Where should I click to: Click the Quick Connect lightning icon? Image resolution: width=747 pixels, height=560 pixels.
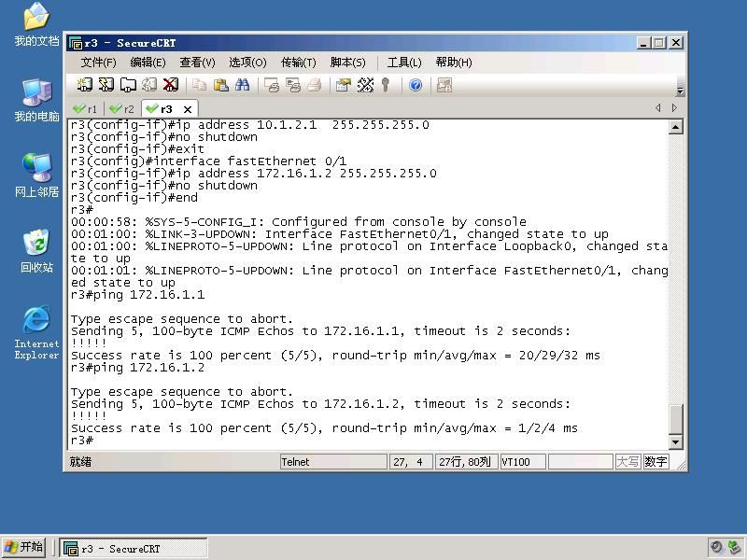pyautogui.click(x=106, y=85)
